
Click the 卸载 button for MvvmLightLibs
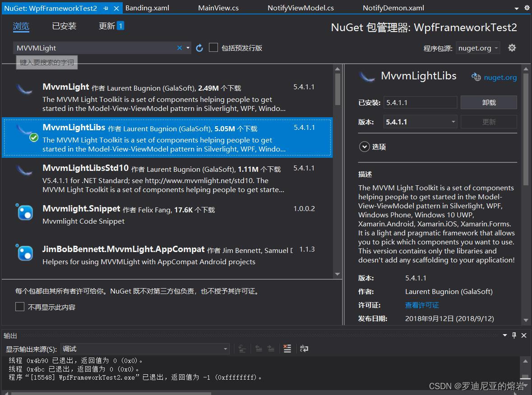(x=489, y=102)
